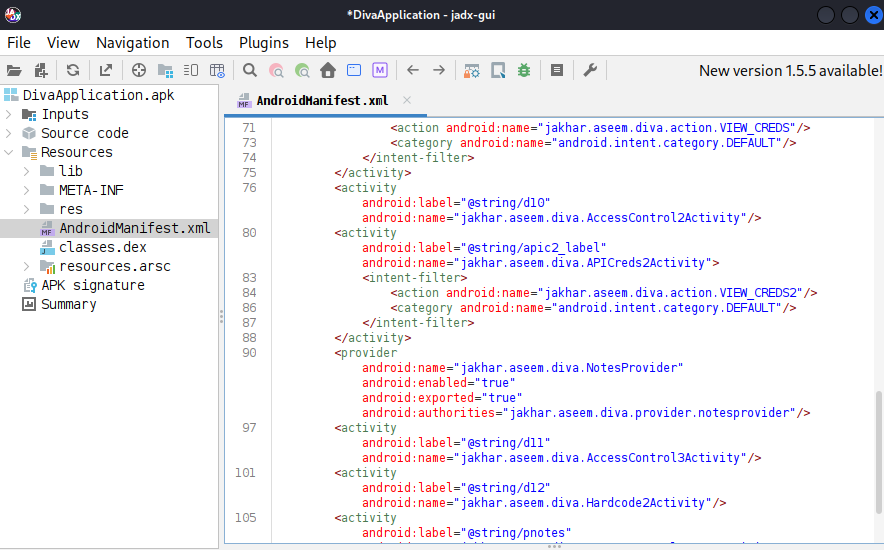Select Inputs in the tree

(x=65, y=114)
